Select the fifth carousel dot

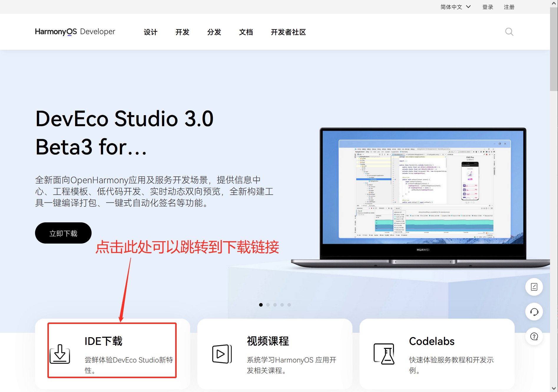coord(289,305)
